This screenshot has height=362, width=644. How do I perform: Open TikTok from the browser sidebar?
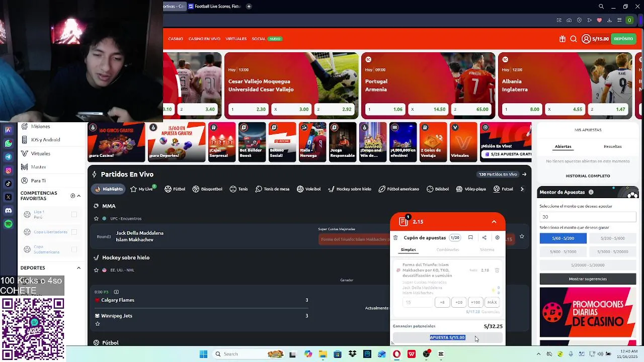pyautogui.click(x=8, y=184)
